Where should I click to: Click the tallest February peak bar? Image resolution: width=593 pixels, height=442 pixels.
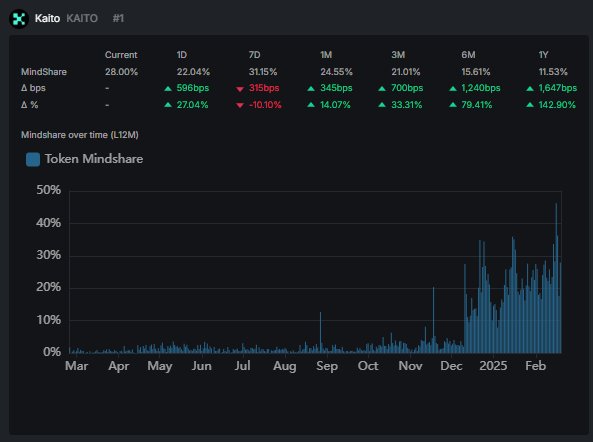click(x=556, y=278)
